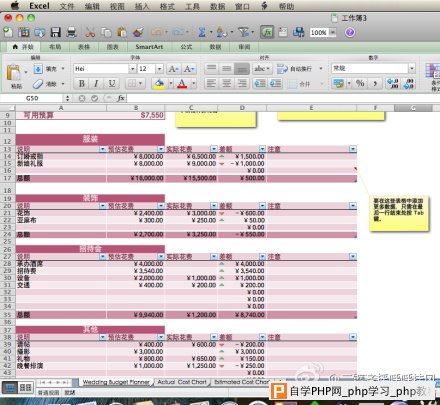The height and width of the screenshot is (405, 440).
Task: Decrease font size with smaller A icon
Action: click(x=189, y=69)
